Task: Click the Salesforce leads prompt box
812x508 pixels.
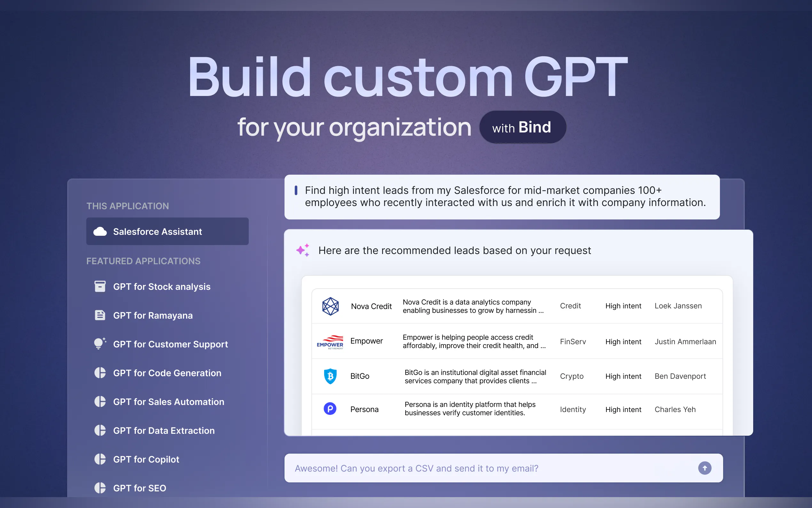Action: pyautogui.click(x=502, y=197)
